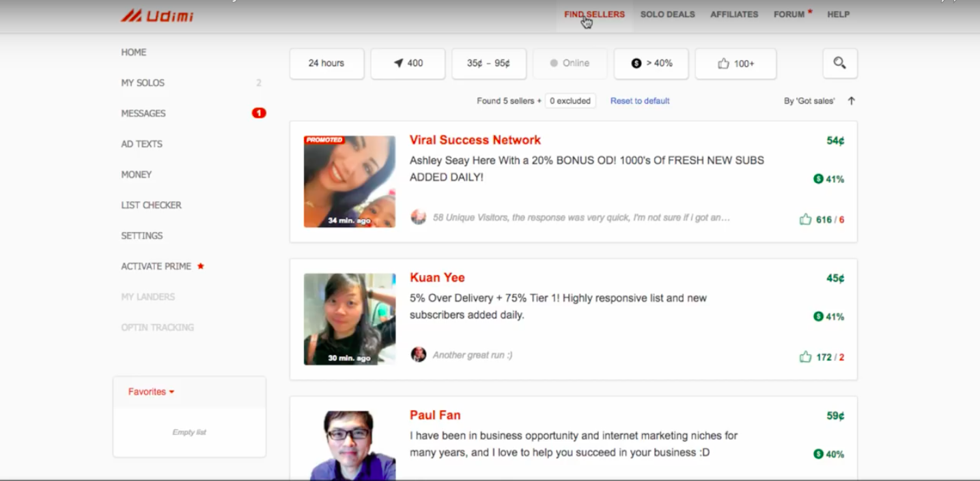Click reviewer avatar next to 'Another great run'
980x481 pixels.
pyautogui.click(x=419, y=355)
